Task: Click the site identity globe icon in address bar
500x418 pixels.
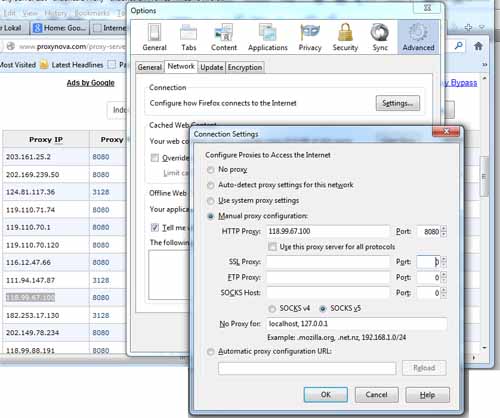Action: point(11,46)
